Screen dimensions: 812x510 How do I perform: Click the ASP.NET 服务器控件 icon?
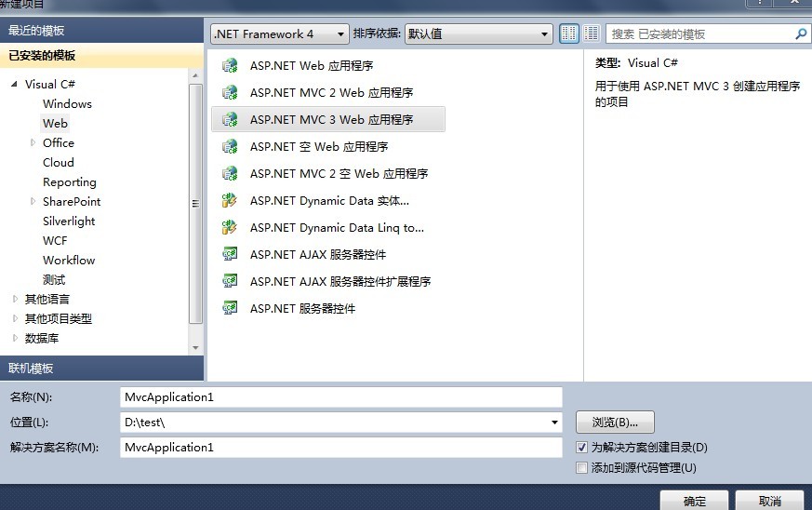pyautogui.click(x=230, y=308)
